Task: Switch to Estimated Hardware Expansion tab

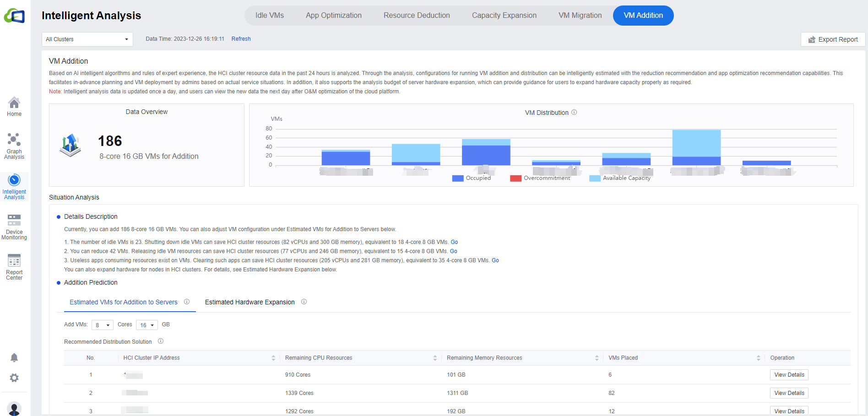Action: pyautogui.click(x=250, y=302)
